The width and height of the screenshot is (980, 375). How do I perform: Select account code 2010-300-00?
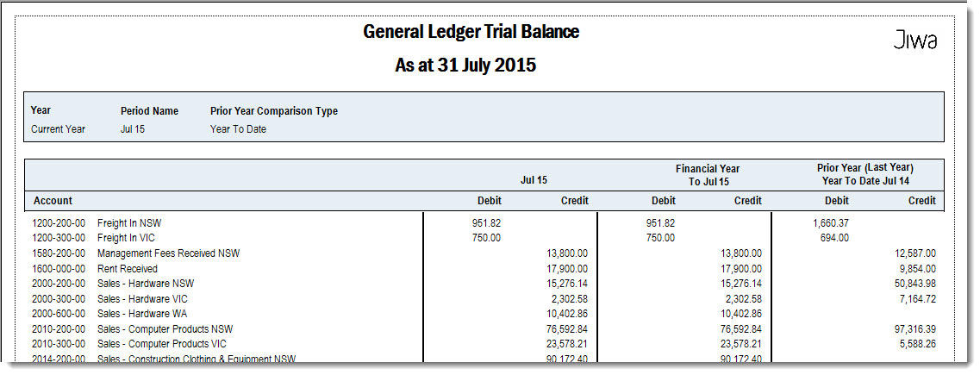(x=59, y=344)
